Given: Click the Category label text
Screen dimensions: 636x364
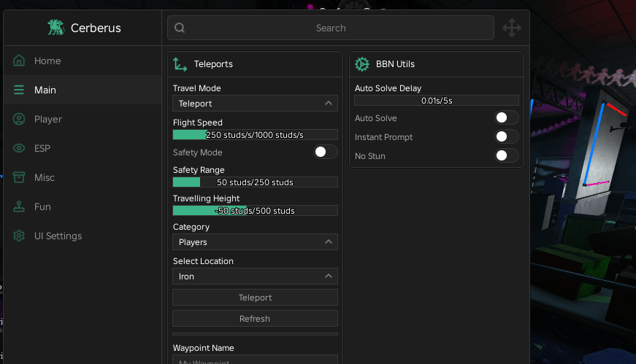Looking at the screenshot, I should (x=191, y=227).
